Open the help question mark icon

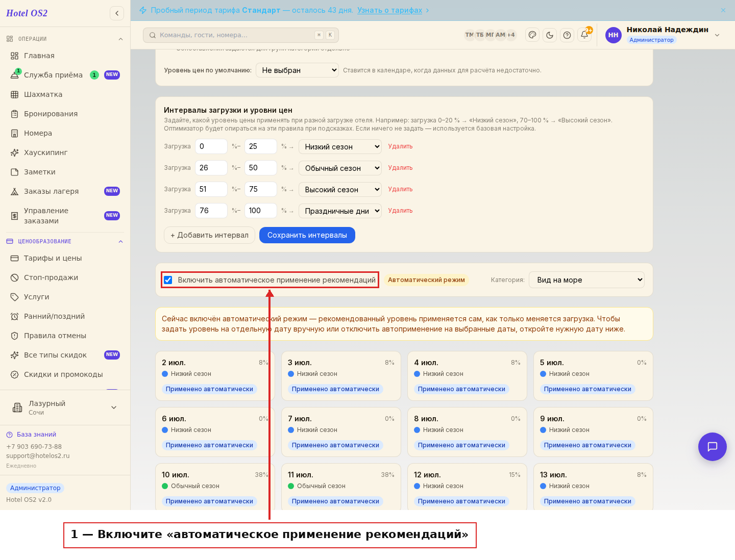pos(567,35)
